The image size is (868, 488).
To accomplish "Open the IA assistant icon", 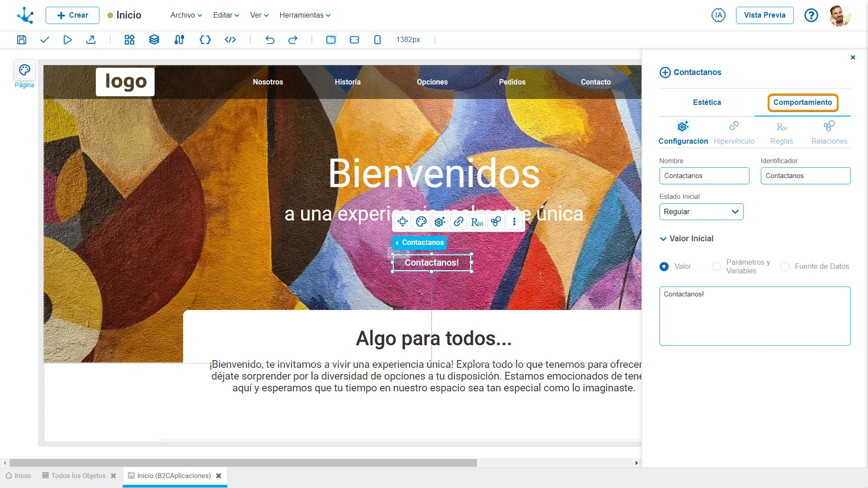I will pos(718,15).
